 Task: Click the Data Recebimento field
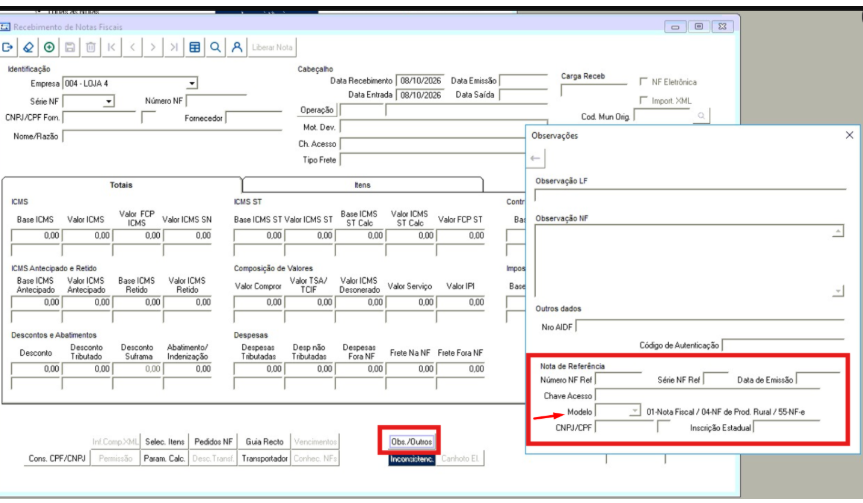(x=420, y=81)
